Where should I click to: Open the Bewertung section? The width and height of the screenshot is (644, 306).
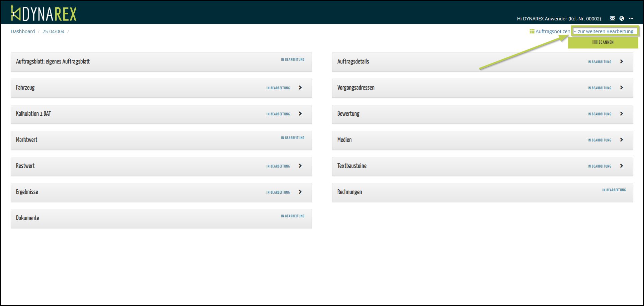[x=348, y=114]
